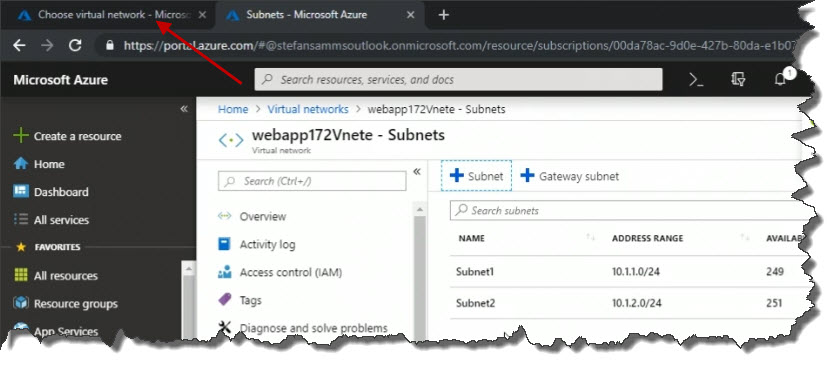
Task: Click the 10.1.1.0/24 address range
Action: click(x=635, y=272)
